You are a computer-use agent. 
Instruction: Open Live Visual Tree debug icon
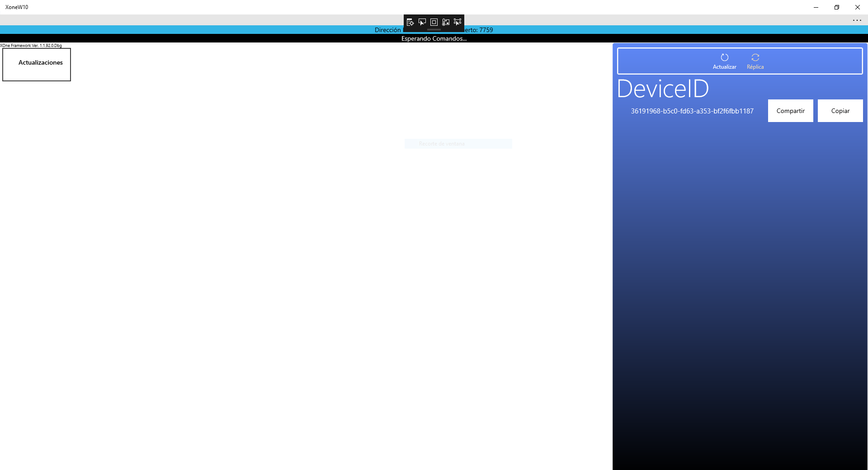(410, 22)
